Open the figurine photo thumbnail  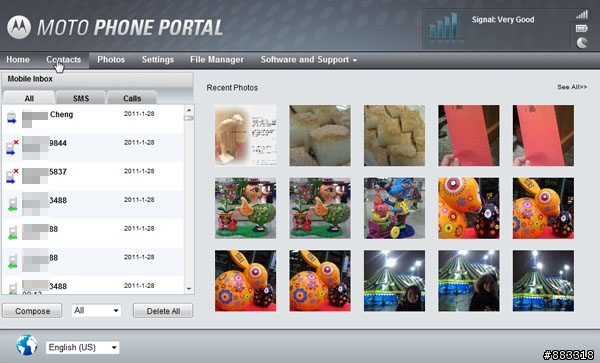coord(245,135)
